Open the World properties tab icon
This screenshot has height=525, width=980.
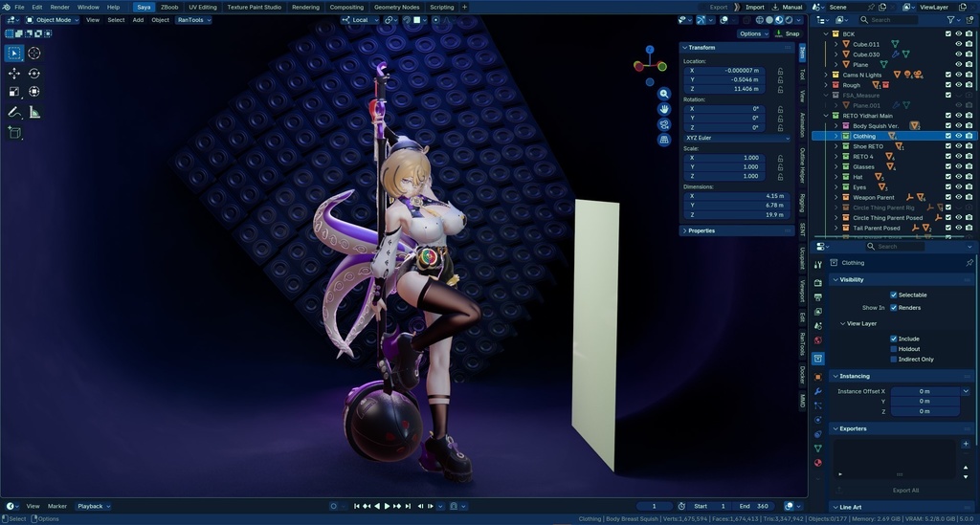tap(817, 340)
